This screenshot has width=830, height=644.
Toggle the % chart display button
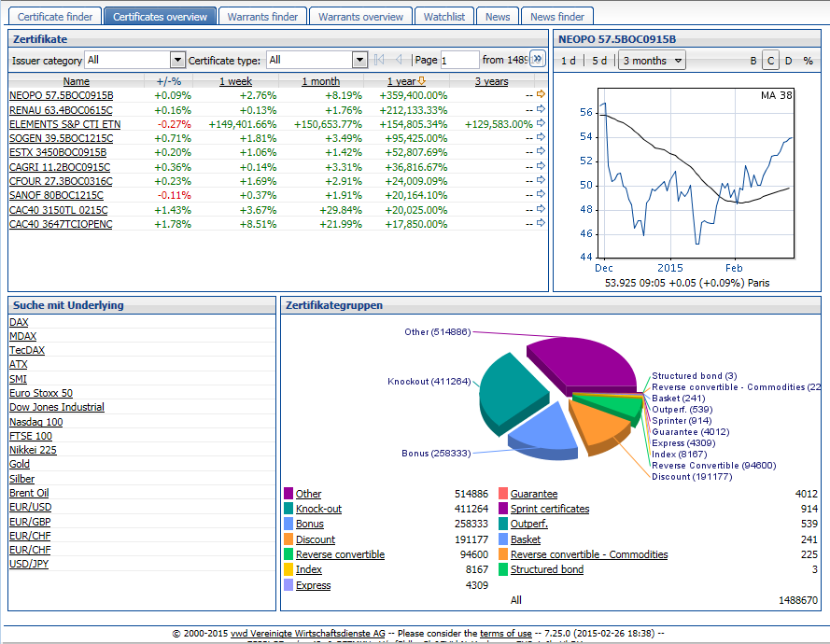808,61
